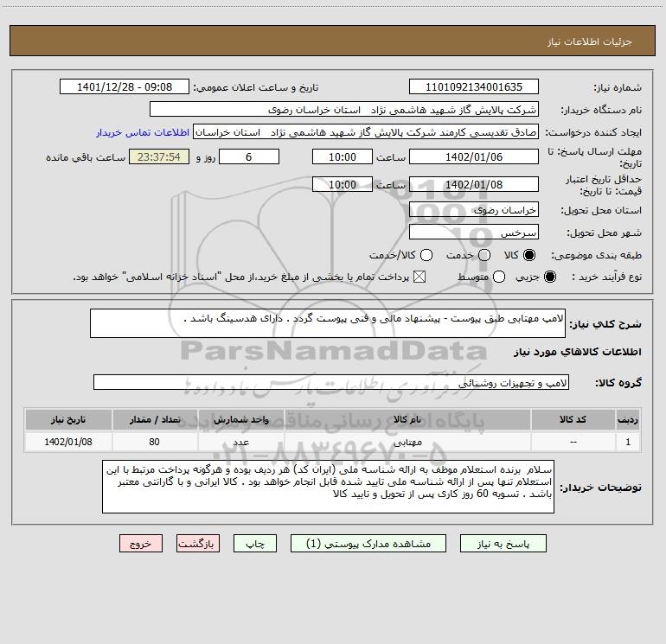Open the اطلاعات تماس خریدار link
The image size is (666, 644).
point(143,132)
